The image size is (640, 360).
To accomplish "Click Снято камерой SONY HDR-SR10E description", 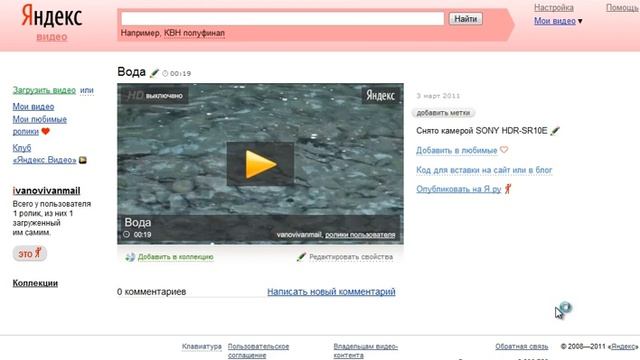I will point(482,131).
